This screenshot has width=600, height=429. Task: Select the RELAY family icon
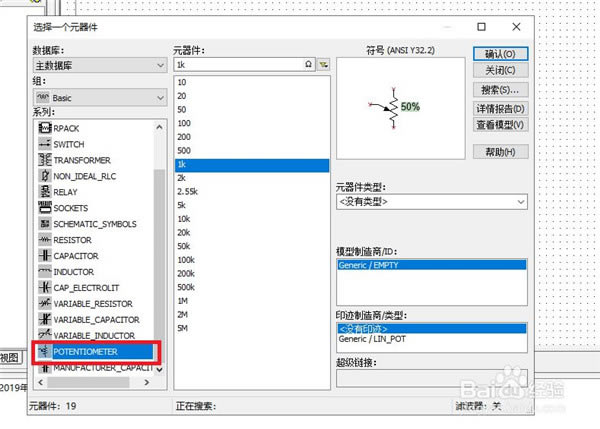[x=45, y=192]
